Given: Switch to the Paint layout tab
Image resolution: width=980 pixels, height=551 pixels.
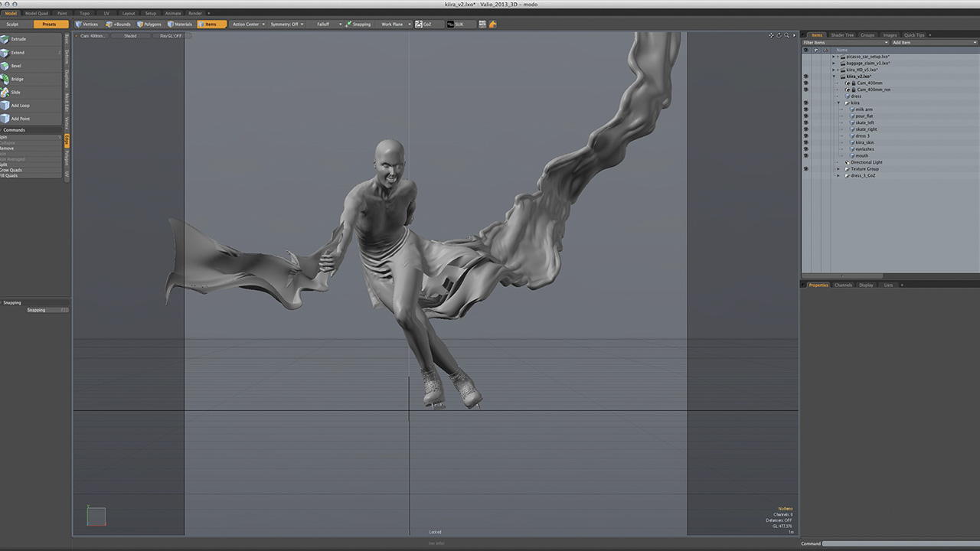Looking at the screenshot, I should point(62,13).
